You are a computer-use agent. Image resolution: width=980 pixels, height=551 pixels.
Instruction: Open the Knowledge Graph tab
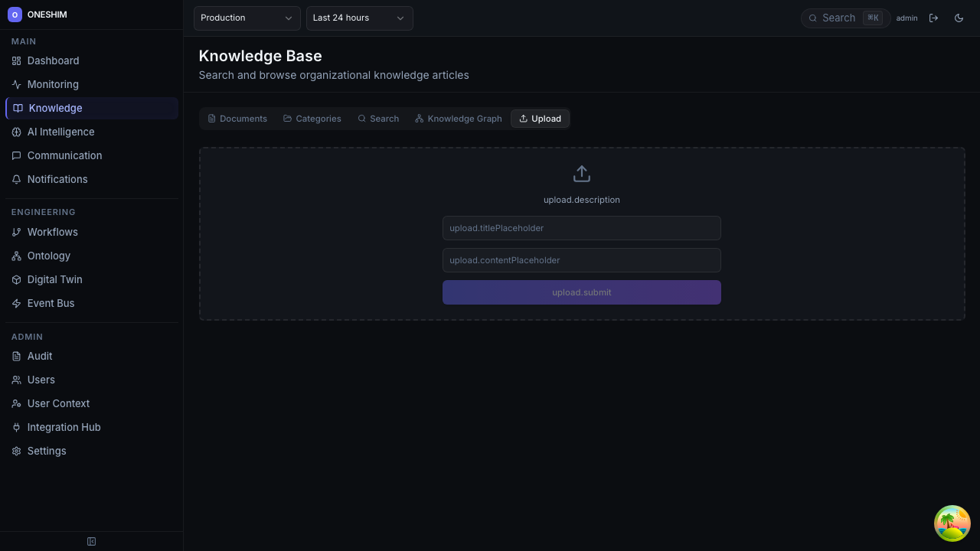[x=458, y=119]
